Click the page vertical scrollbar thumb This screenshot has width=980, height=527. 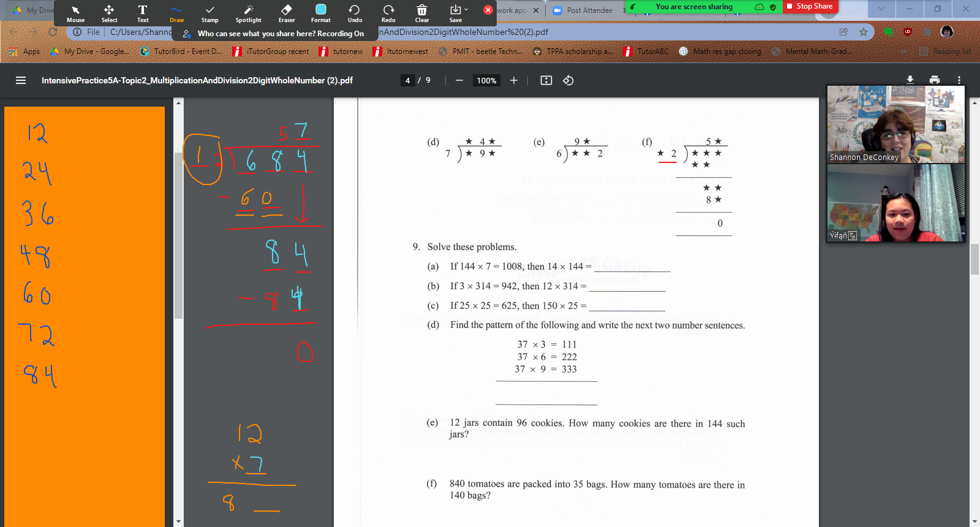point(974,259)
